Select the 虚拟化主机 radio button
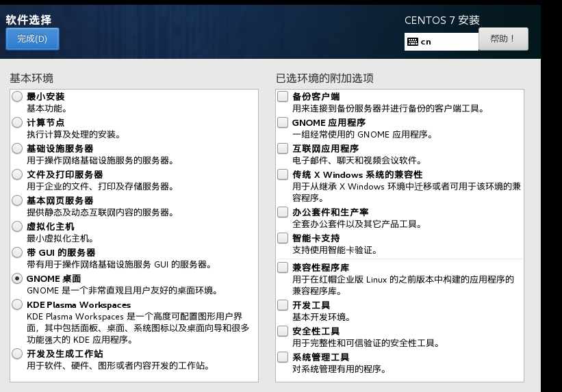562x392 pixels. [x=17, y=226]
